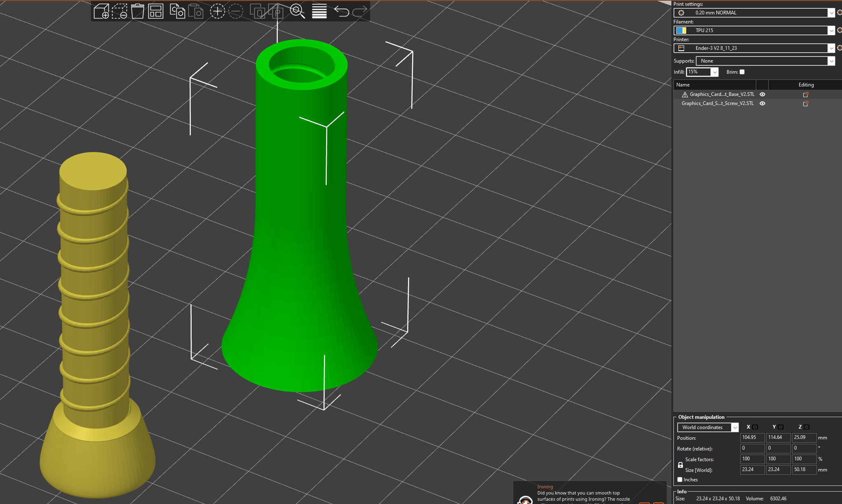Toggle the scale factors lock icon
Screen dimensions: 842x504
point(680,465)
